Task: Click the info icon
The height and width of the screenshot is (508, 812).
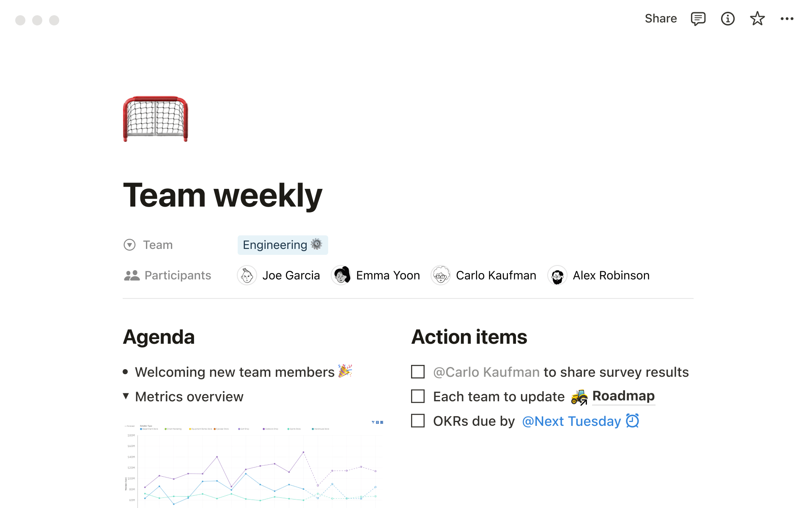Action: [727, 18]
